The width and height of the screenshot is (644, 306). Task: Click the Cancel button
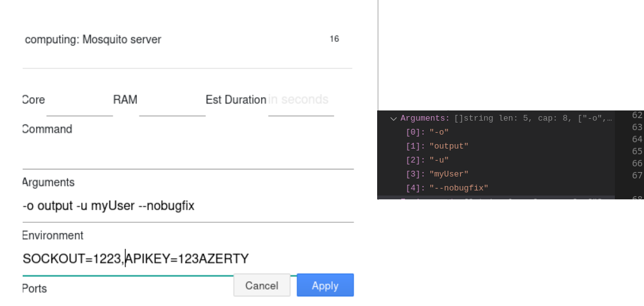click(x=262, y=286)
